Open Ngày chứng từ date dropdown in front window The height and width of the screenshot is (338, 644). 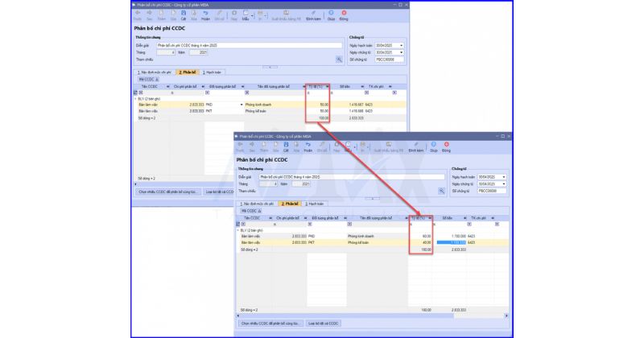(x=503, y=183)
